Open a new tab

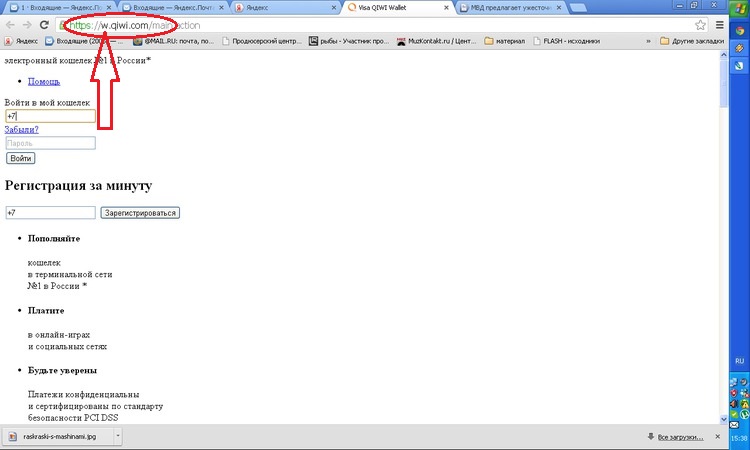pos(578,8)
